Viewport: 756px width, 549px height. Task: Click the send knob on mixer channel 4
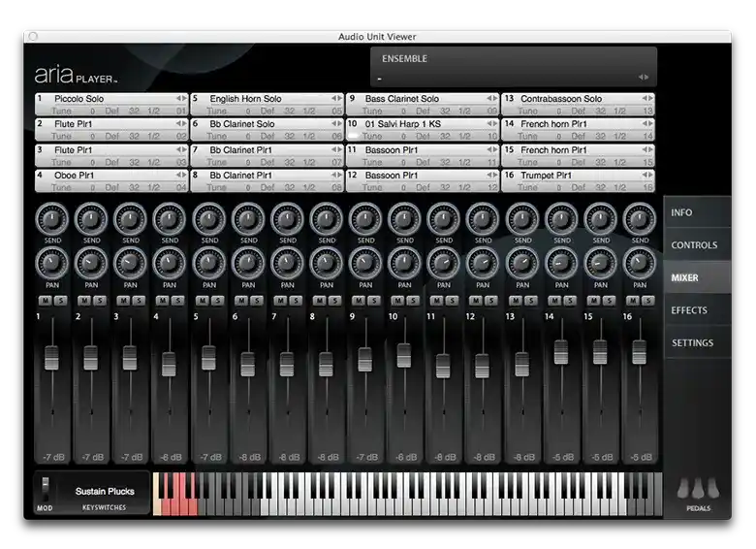[170, 219]
